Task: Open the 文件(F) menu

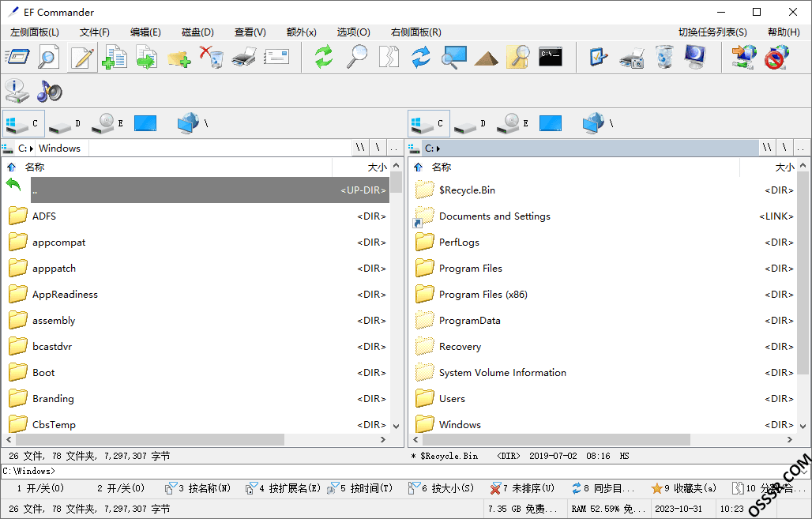Action: [x=94, y=32]
